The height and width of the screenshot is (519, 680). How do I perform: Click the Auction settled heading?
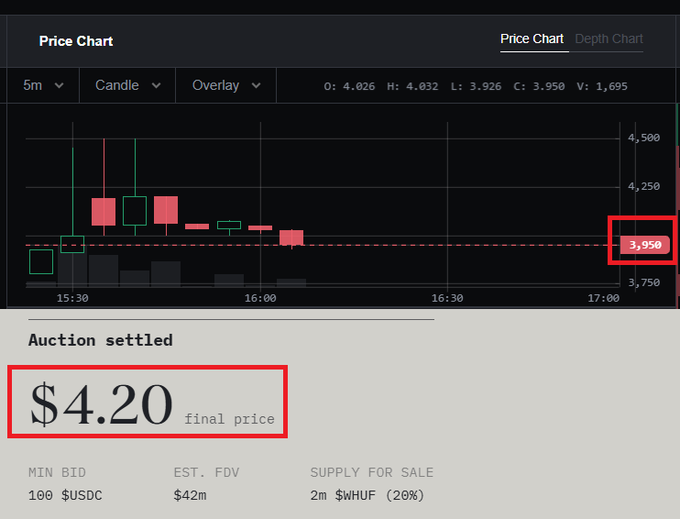tap(101, 340)
